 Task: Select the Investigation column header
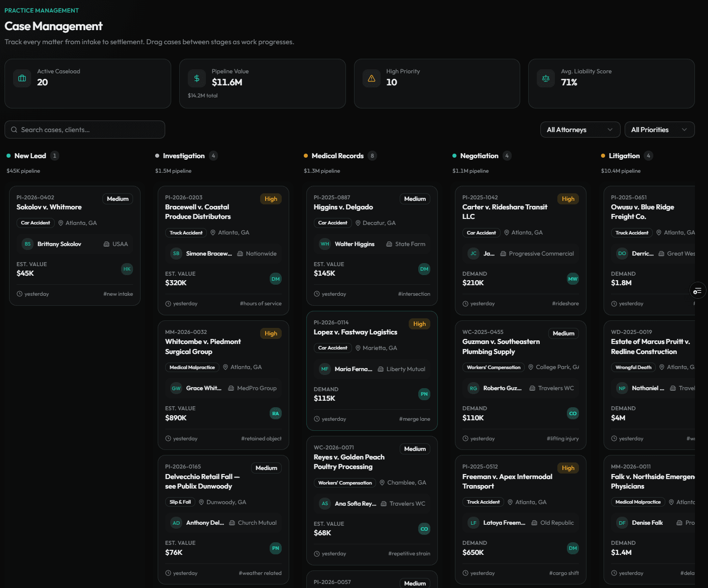(x=184, y=156)
